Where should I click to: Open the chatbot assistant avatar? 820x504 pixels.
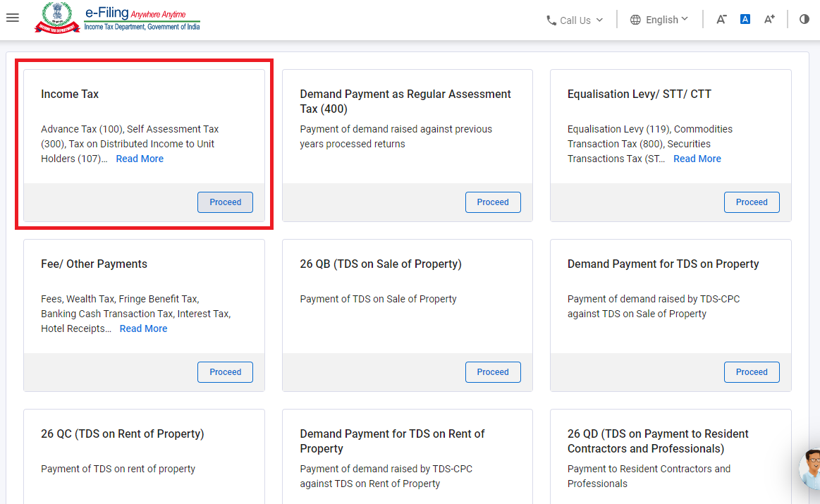pos(811,469)
